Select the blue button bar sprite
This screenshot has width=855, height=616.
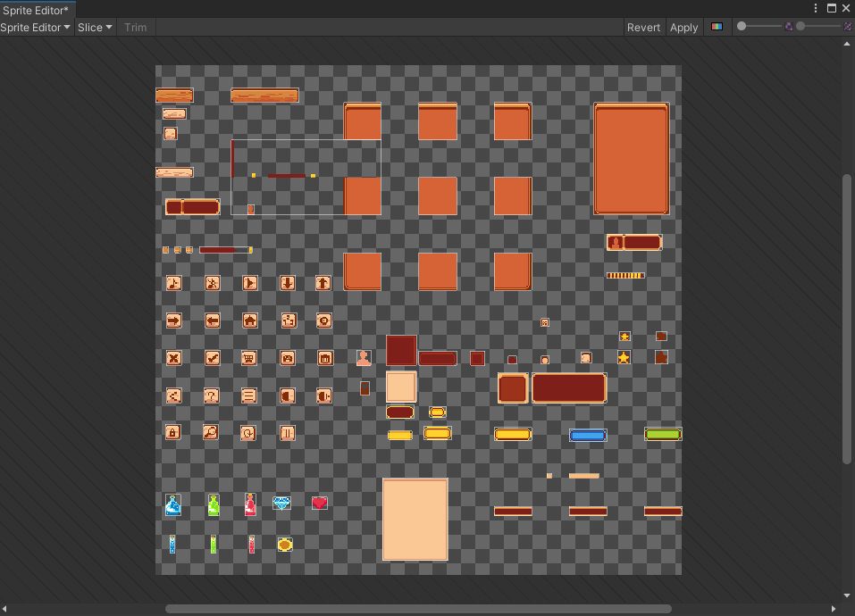point(588,435)
